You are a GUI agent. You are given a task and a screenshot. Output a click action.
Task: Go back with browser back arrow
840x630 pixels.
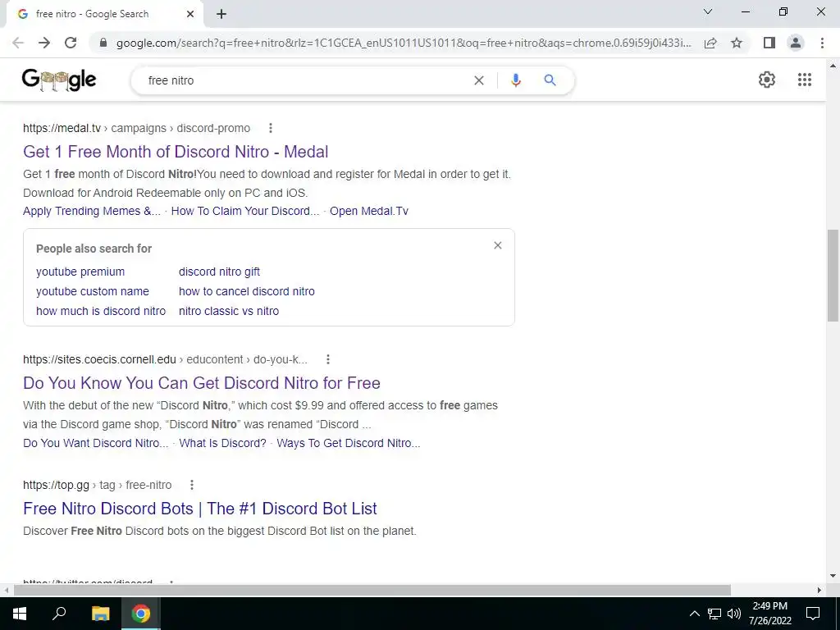tap(18, 43)
